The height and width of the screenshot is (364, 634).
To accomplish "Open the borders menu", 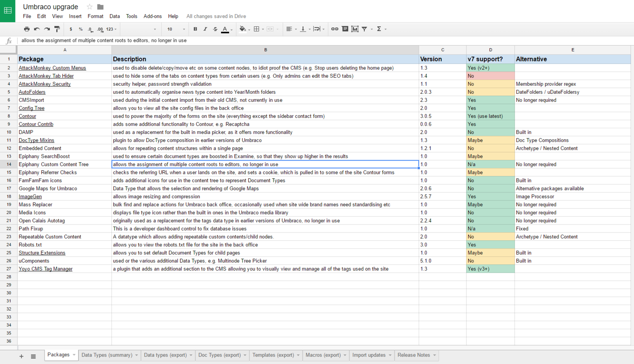I will (x=258, y=29).
